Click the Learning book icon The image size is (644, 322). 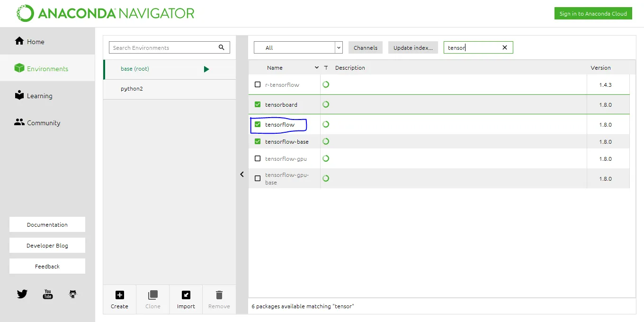pyautogui.click(x=19, y=95)
